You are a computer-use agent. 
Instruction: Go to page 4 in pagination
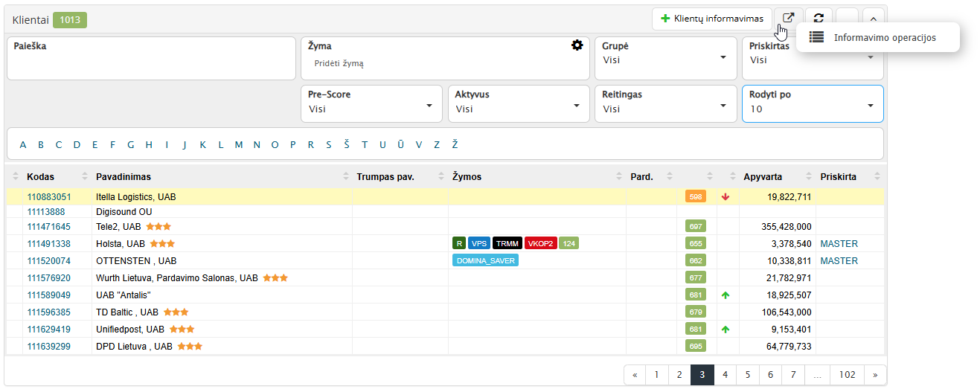click(x=725, y=375)
